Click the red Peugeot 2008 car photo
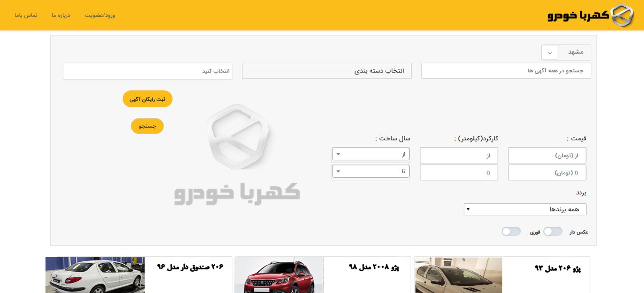The image size is (644, 293). [x=279, y=275]
